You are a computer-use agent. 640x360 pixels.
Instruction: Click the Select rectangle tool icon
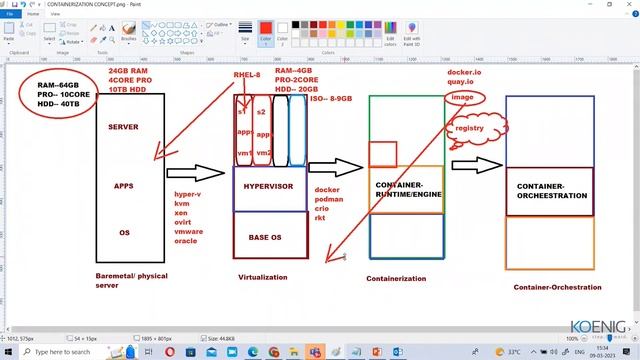click(x=49, y=28)
